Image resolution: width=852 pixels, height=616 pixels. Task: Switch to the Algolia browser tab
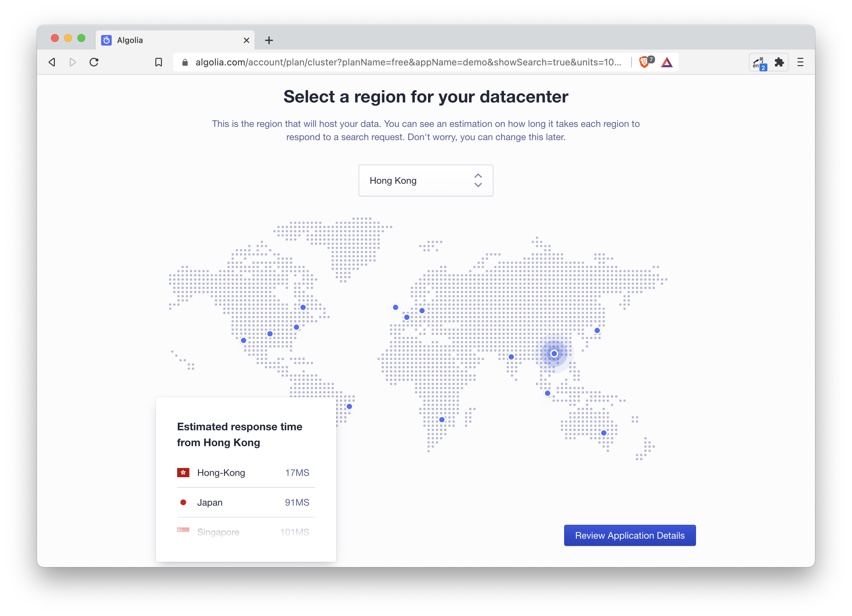pyautogui.click(x=130, y=40)
